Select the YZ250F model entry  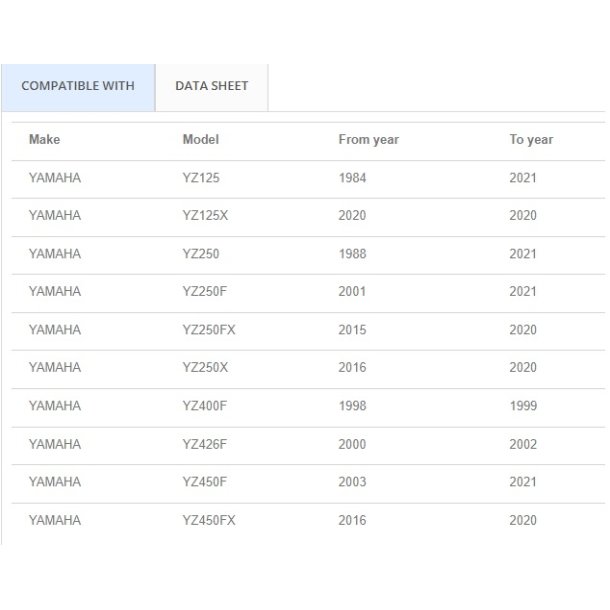coord(204,292)
